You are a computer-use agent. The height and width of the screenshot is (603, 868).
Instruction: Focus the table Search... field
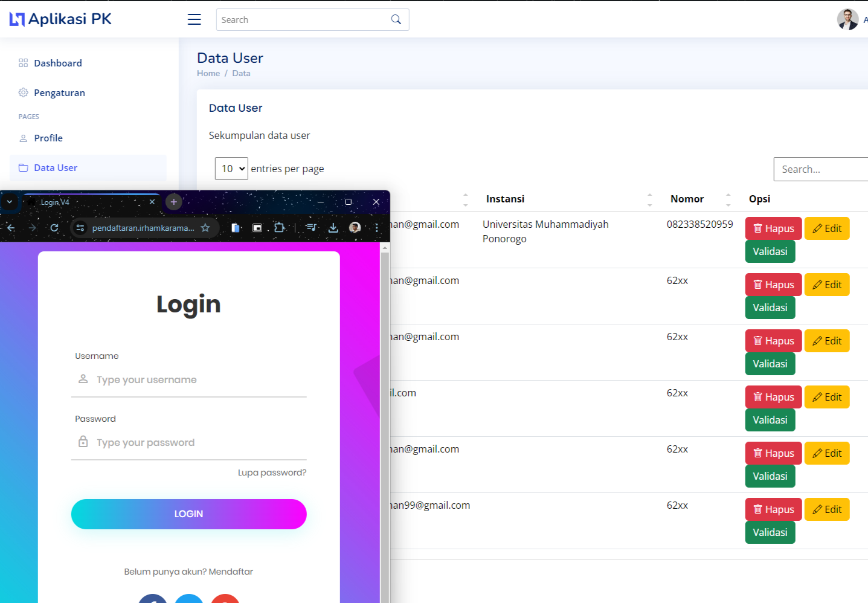point(821,169)
